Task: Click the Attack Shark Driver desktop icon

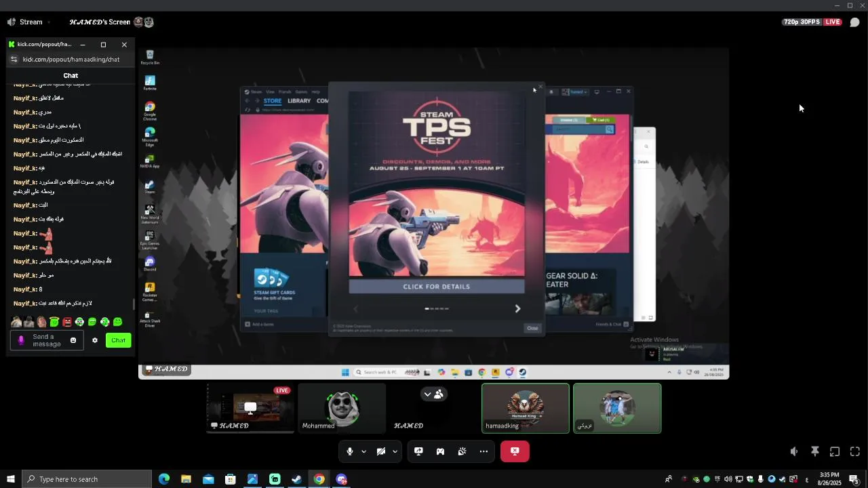Action: coord(150,319)
